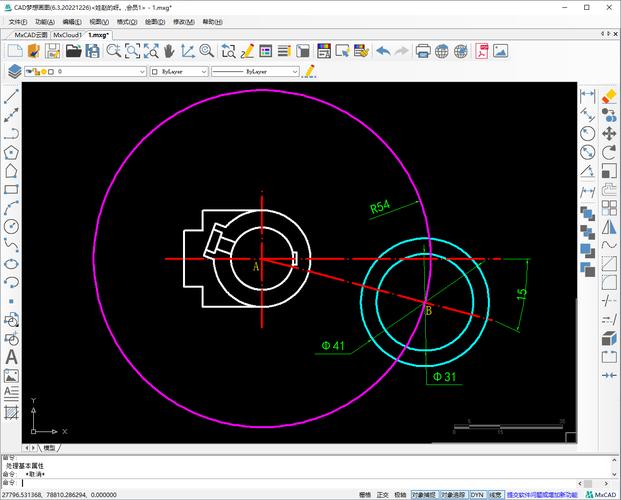Screen dimensions: 621x500
Task: Select the Eraser tool in right toolbar
Action: coord(608,95)
